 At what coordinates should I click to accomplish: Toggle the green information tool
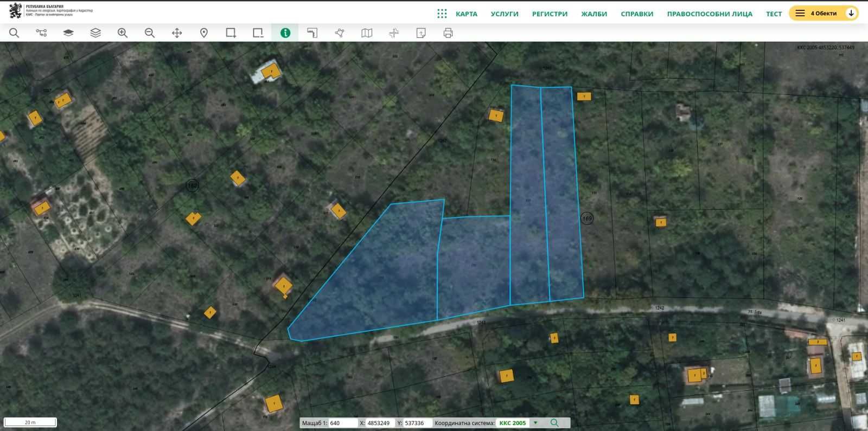click(285, 33)
